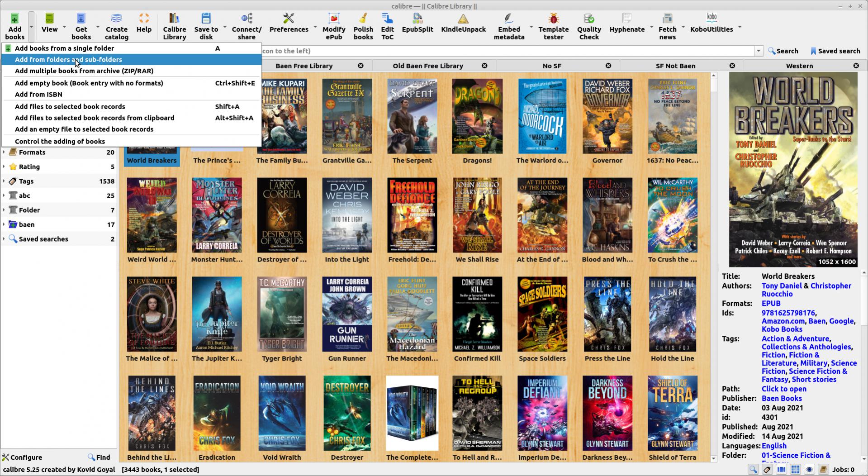
Task: Expand the Tags category in tag browser
Action: 4,181
